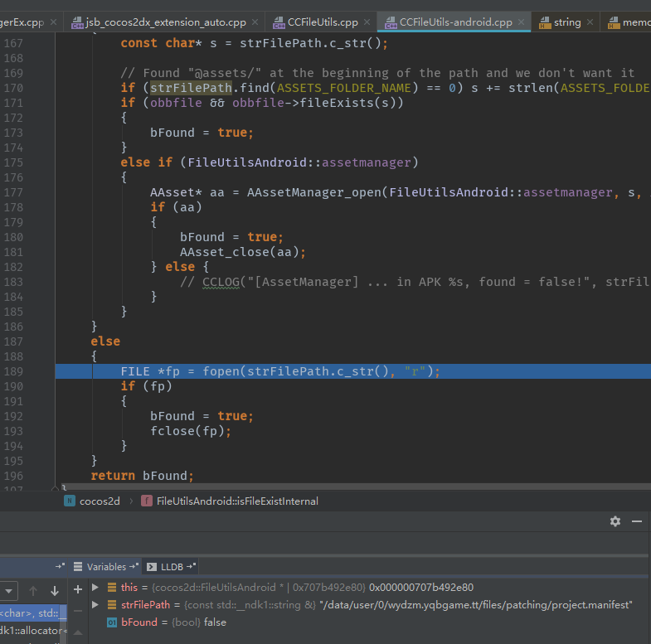Close the CCFileUtils.cpp tab

[368, 22]
